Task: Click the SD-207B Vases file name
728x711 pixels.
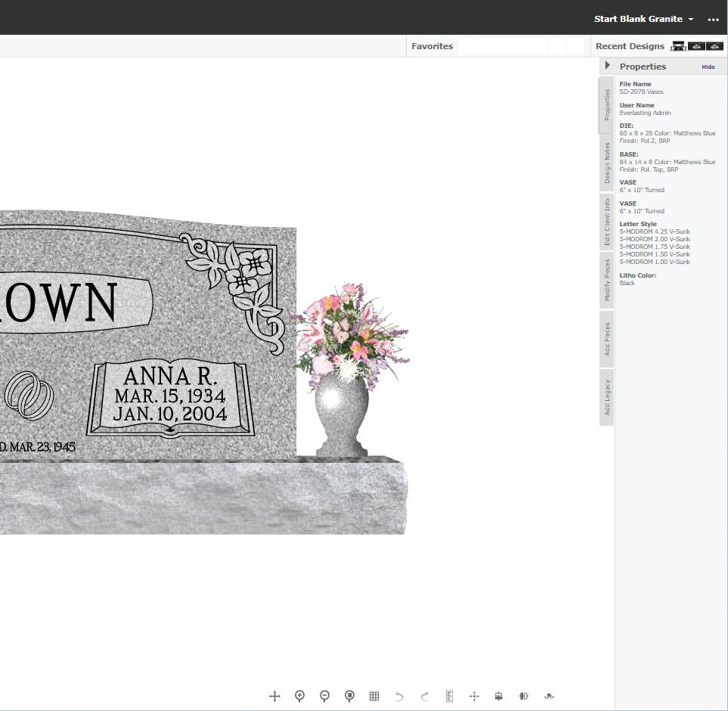Action: (x=641, y=92)
